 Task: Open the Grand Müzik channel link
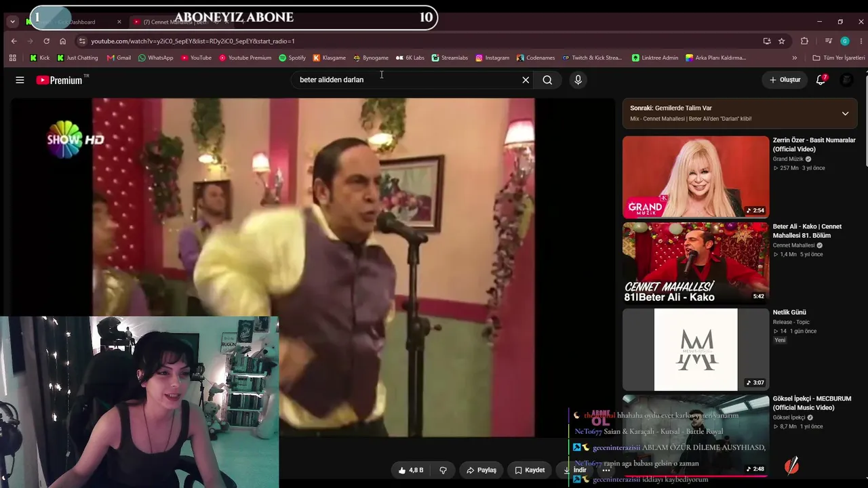pos(788,159)
